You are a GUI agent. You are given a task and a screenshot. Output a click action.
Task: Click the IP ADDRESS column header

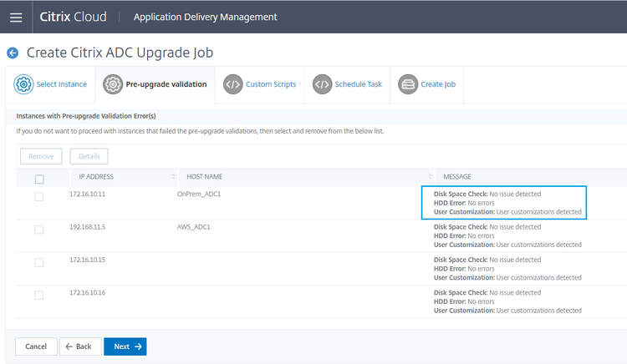pyautogui.click(x=96, y=176)
